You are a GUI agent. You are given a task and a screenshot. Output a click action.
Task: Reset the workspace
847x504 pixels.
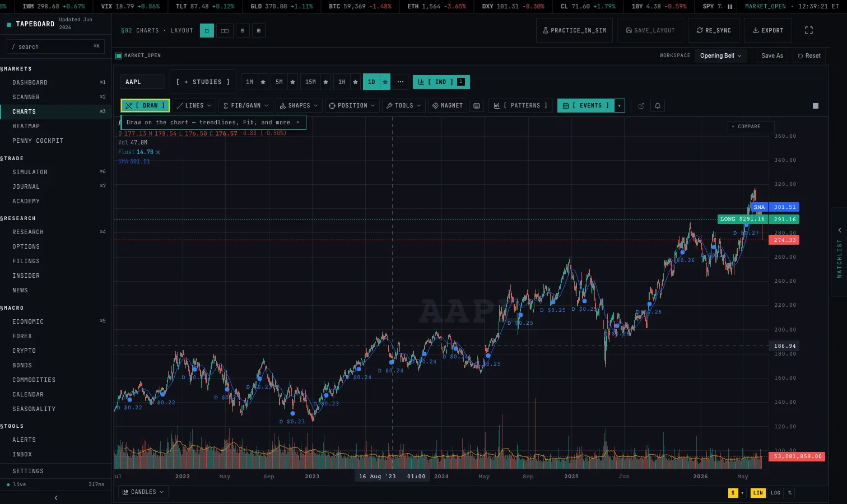point(809,55)
